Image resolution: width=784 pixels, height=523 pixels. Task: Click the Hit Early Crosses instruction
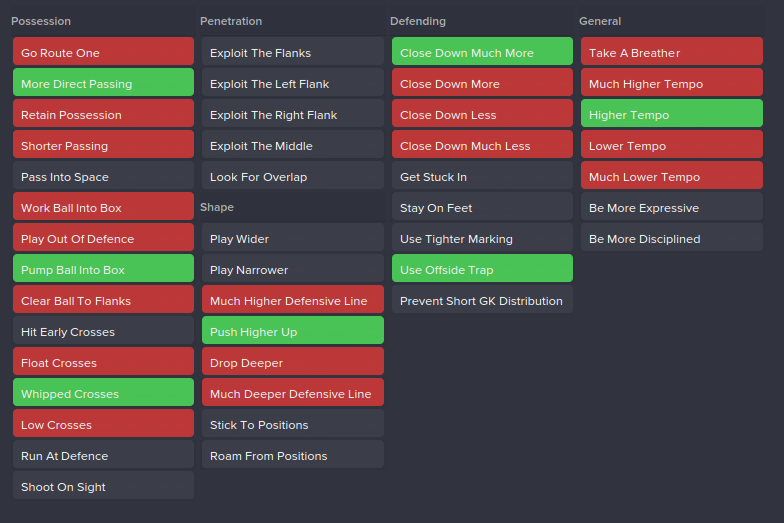(x=103, y=331)
